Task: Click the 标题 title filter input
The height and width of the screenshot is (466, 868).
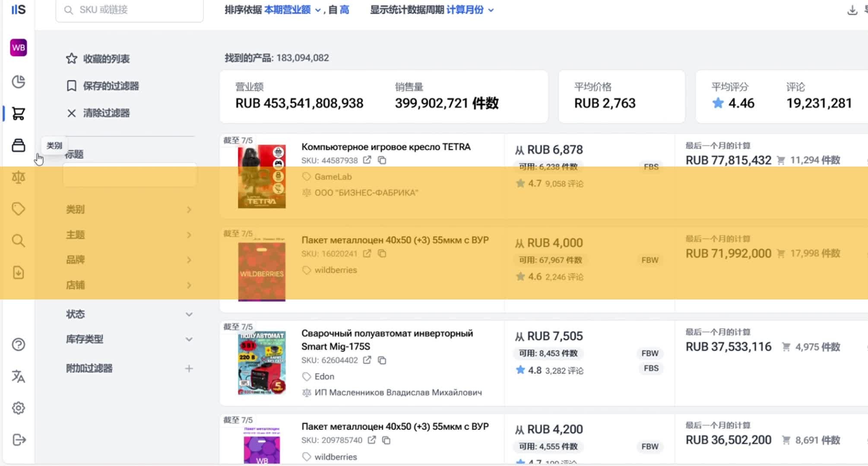Action: tap(130, 175)
